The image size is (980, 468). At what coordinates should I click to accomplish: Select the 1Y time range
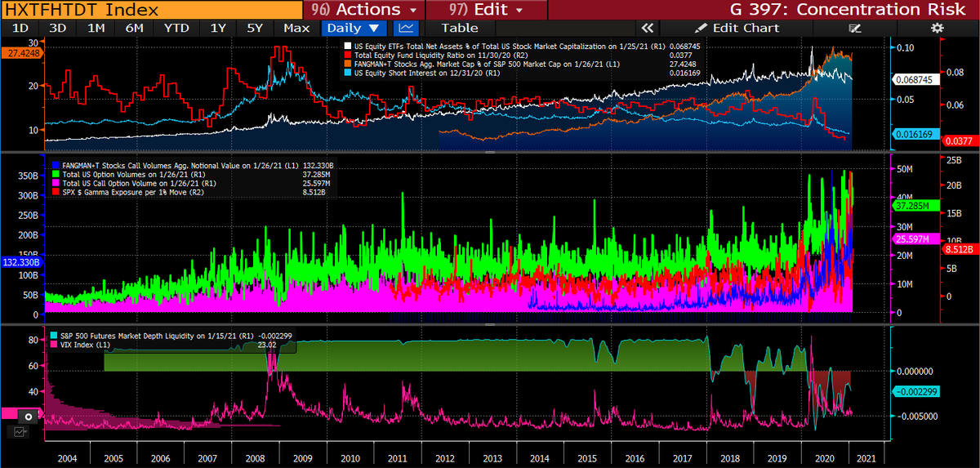pos(218,28)
